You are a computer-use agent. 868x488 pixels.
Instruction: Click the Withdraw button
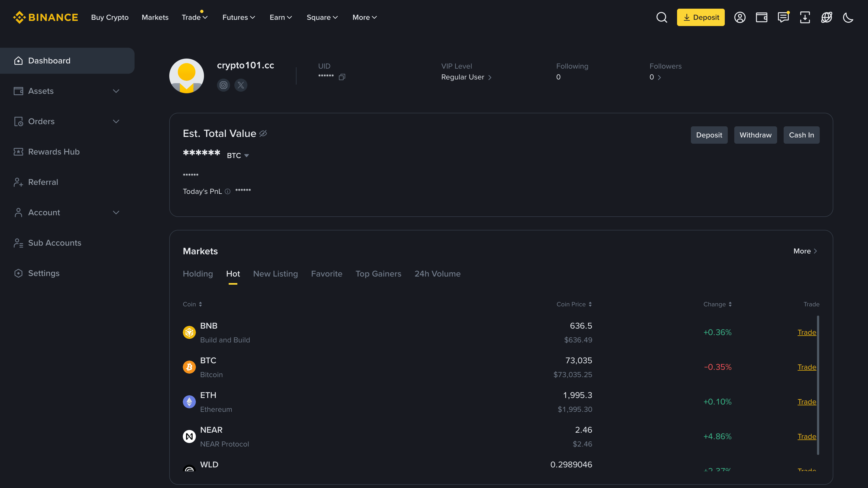click(x=755, y=135)
